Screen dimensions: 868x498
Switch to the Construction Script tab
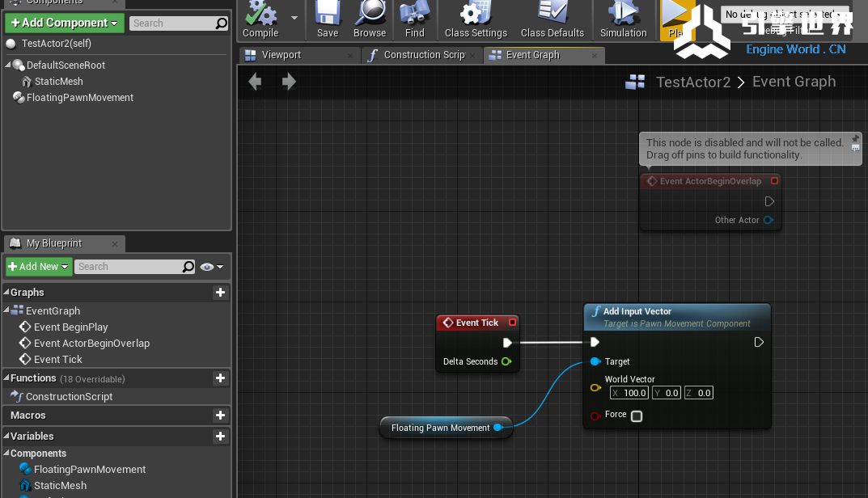click(424, 55)
